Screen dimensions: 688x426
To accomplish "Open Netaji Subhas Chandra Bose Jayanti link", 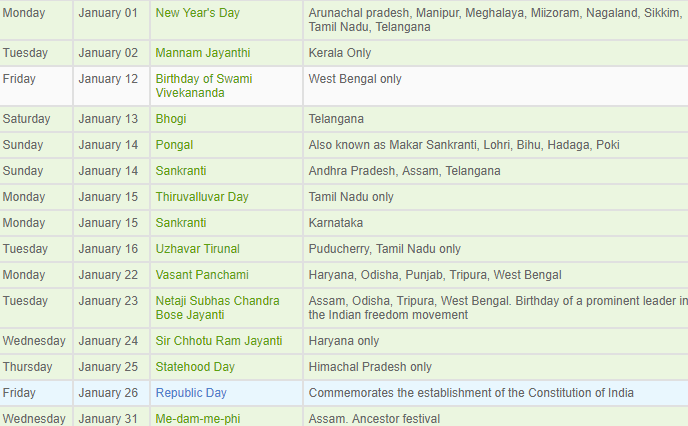I will pyautogui.click(x=217, y=308).
